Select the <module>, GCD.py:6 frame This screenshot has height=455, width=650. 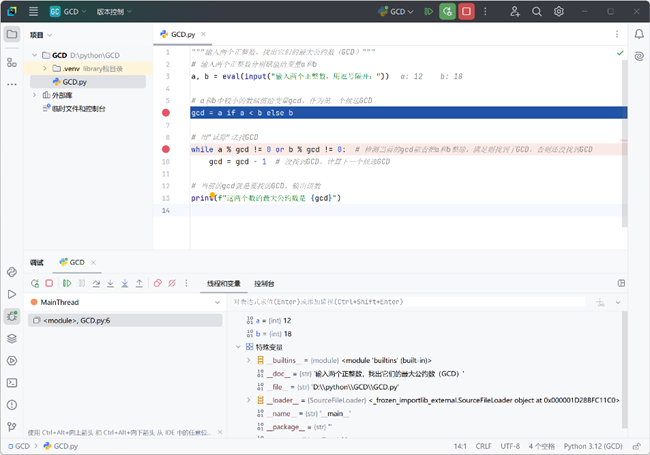coord(125,320)
